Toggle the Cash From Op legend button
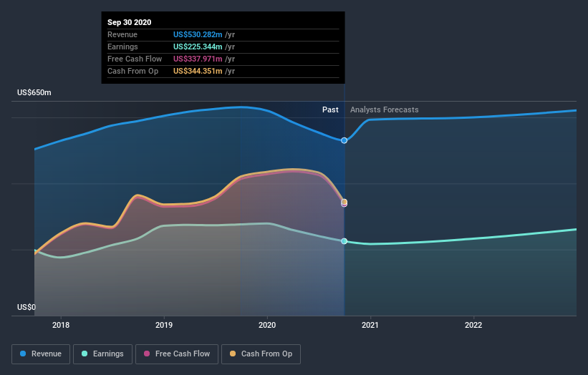The height and width of the screenshot is (375, 588). click(x=261, y=354)
